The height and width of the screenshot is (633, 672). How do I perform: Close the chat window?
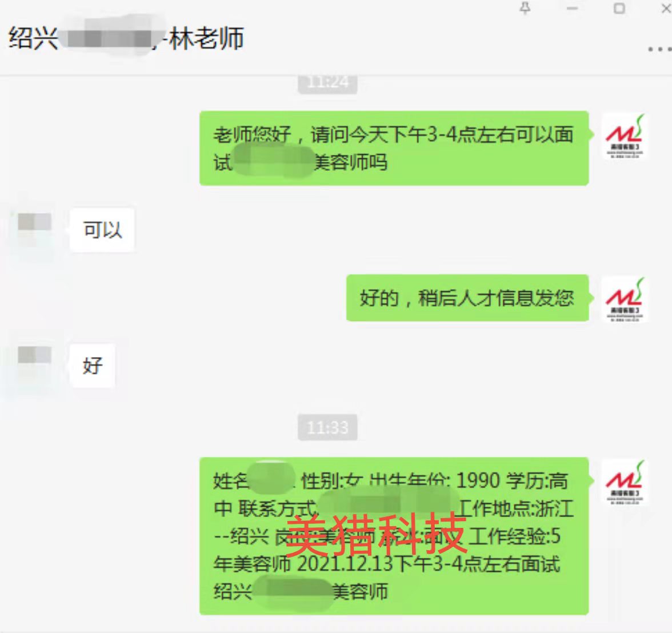point(666,8)
